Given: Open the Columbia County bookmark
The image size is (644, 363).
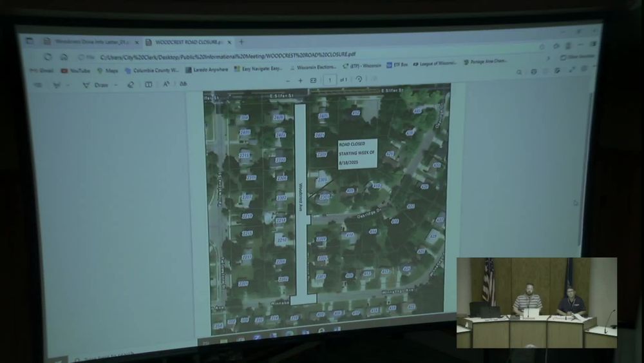Looking at the screenshot, I should coord(152,70).
